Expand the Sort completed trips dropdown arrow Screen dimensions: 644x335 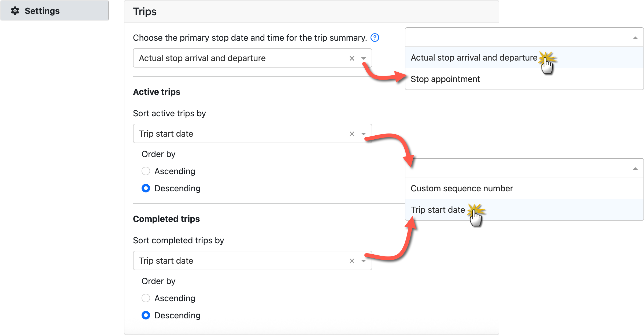364,261
